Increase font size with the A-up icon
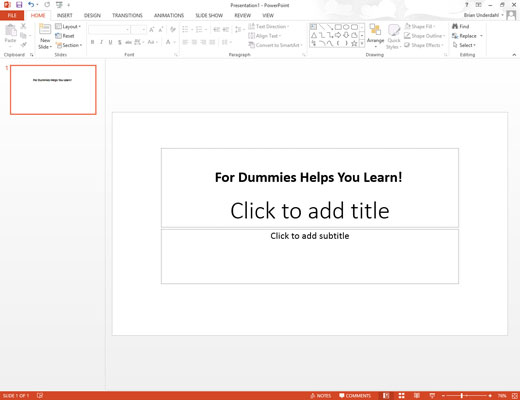 pyautogui.click(x=152, y=30)
